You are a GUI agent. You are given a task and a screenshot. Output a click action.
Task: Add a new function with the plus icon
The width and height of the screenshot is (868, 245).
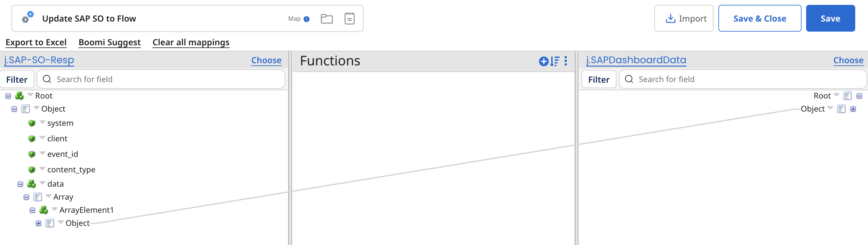[x=543, y=61]
